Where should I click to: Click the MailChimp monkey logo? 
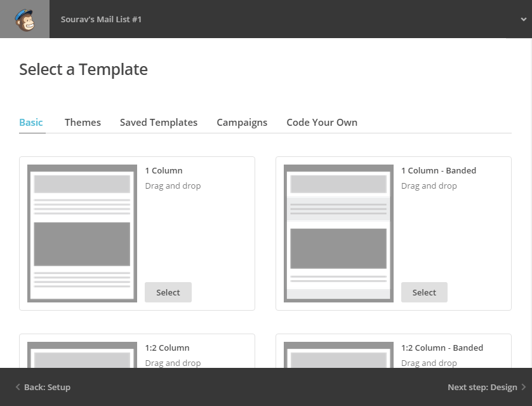(25, 20)
